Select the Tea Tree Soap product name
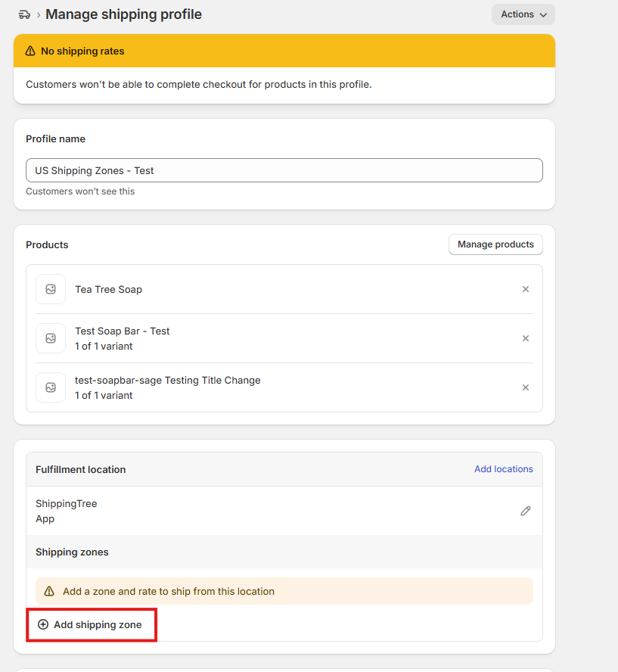The width and height of the screenshot is (618, 672). (108, 289)
